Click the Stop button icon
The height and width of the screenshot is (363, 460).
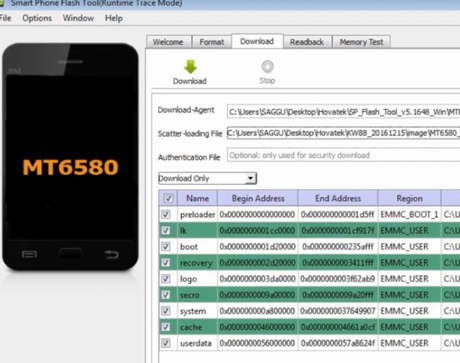pos(267,66)
